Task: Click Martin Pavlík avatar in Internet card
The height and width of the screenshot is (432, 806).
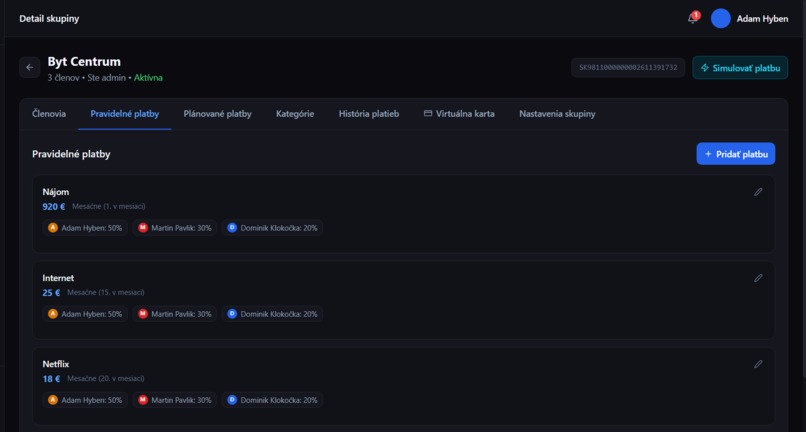Action: point(143,314)
